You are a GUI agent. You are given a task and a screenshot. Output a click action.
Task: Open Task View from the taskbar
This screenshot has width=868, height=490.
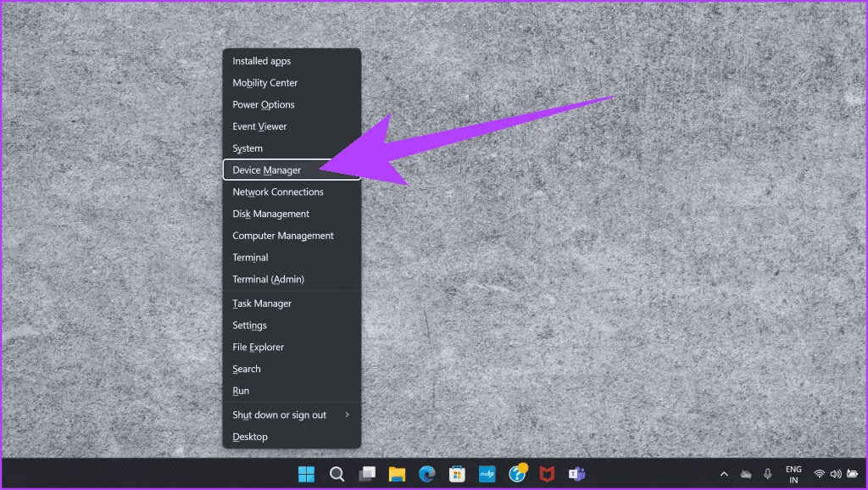click(367, 474)
